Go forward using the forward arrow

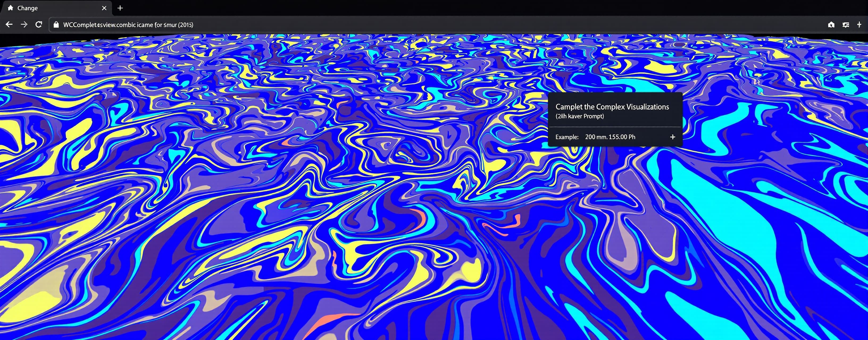(x=24, y=24)
